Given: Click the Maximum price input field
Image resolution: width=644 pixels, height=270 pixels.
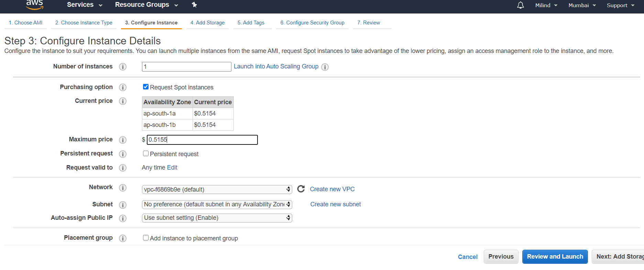Looking at the screenshot, I should pyautogui.click(x=202, y=140).
